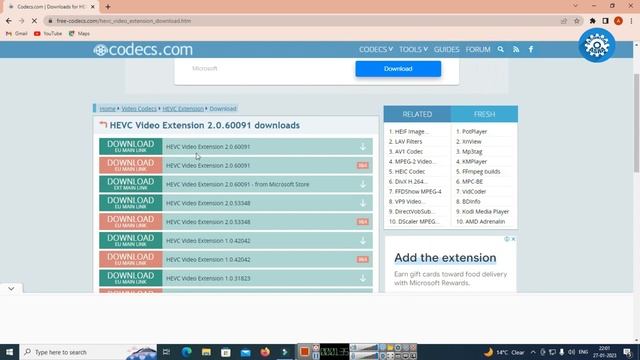640x360 pixels.
Task: Open the Chrome extensions puzzle icon
Action: [593, 21]
